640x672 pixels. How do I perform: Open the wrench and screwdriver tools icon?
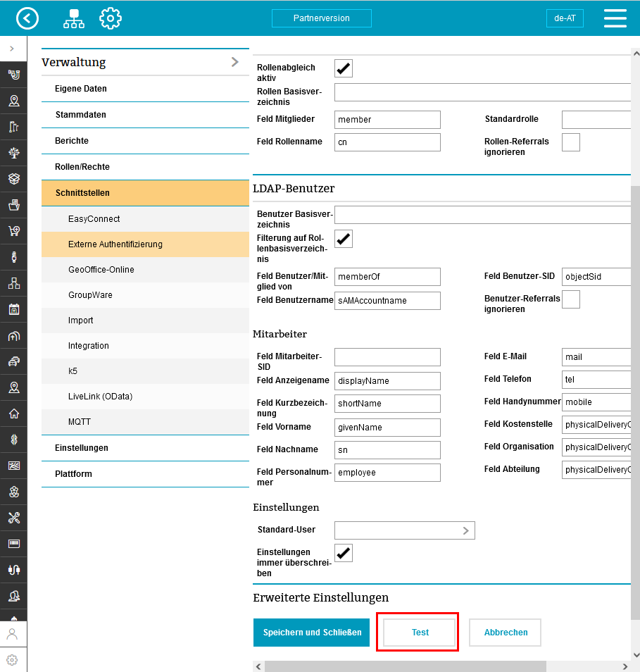pyautogui.click(x=14, y=518)
